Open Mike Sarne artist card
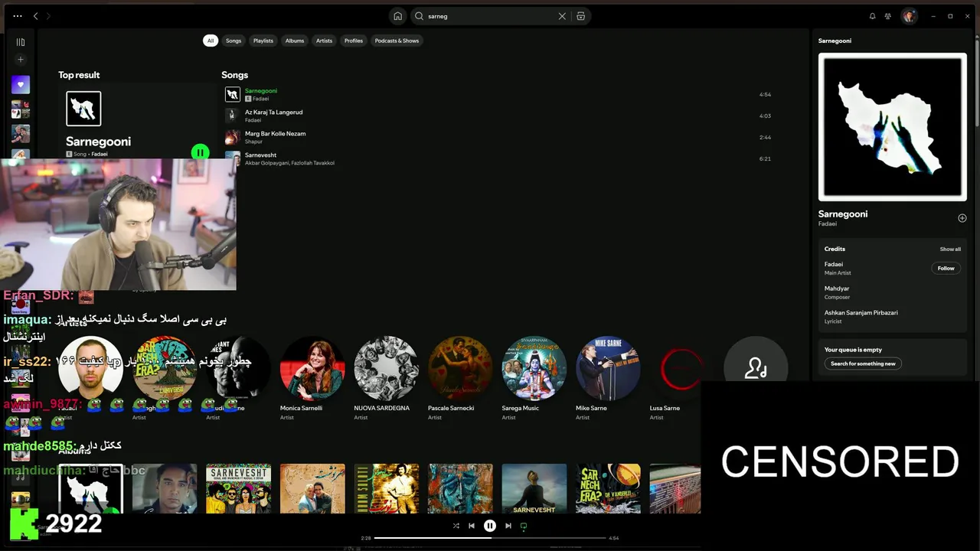Screen dimensions: 980x551 click(608, 378)
